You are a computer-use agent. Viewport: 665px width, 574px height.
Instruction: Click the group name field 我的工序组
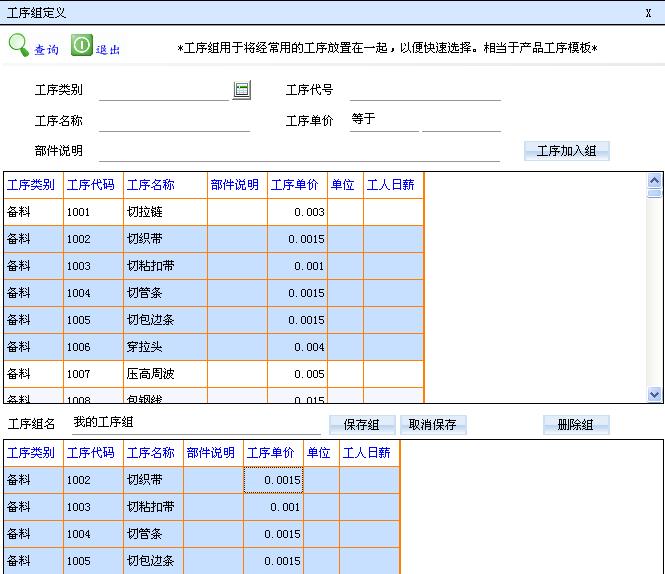pyautogui.click(x=195, y=423)
